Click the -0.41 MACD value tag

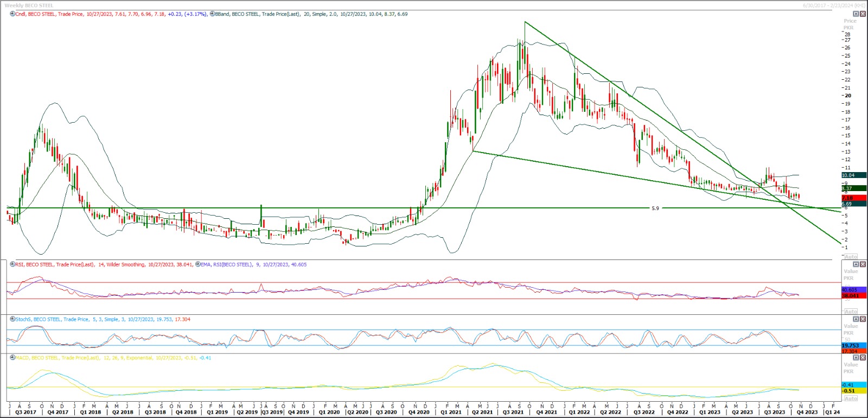click(x=854, y=385)
